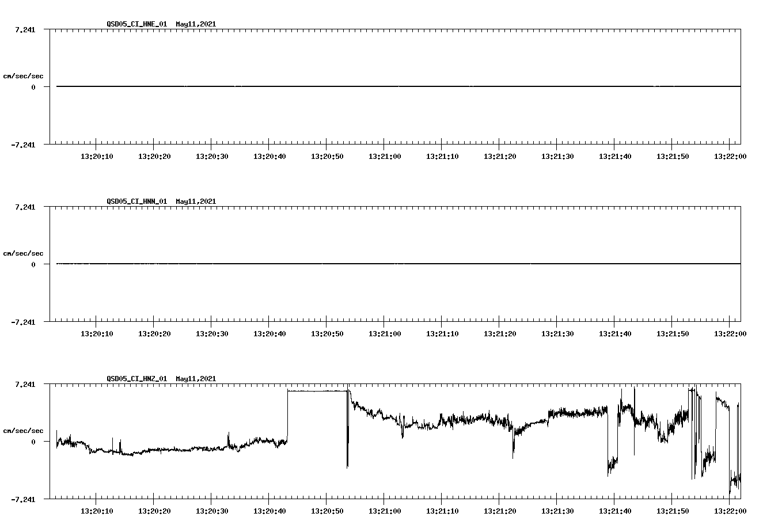Click the 13:20:50 tick label under top trace
The height and width of the screenshot is (532, 782).
pyautogui.click(x=327, y=155)
